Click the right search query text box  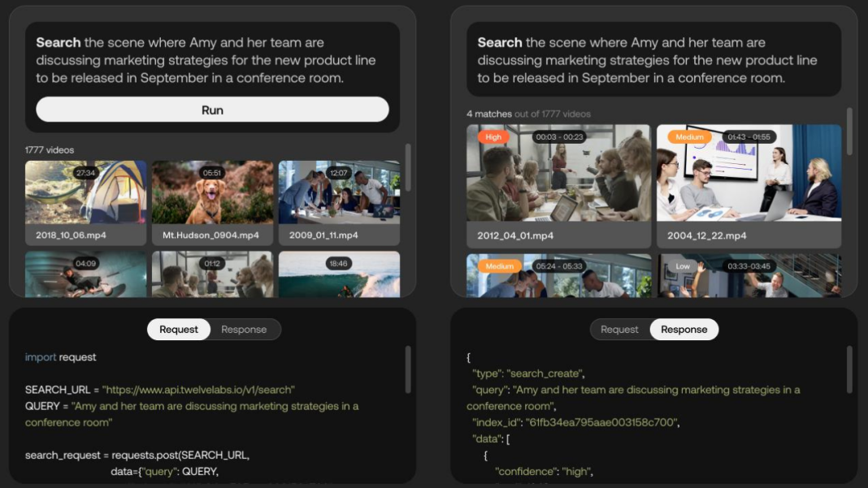(653, 59)
